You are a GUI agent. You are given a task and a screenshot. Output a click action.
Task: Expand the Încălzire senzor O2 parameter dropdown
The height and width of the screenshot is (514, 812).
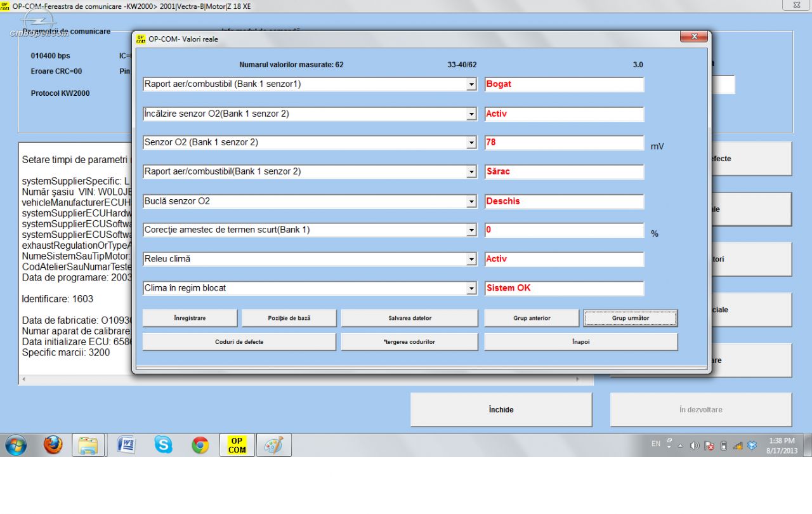click(x=471, y=114)
